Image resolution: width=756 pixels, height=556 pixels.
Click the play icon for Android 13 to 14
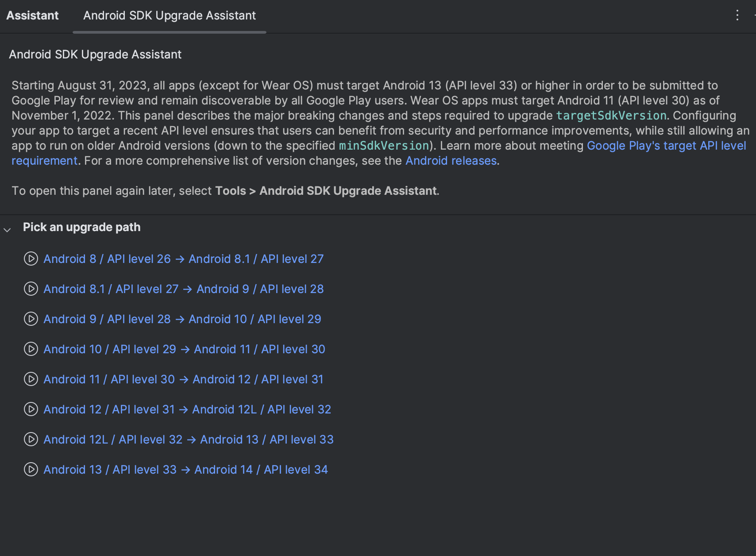(x=31, y=470)
